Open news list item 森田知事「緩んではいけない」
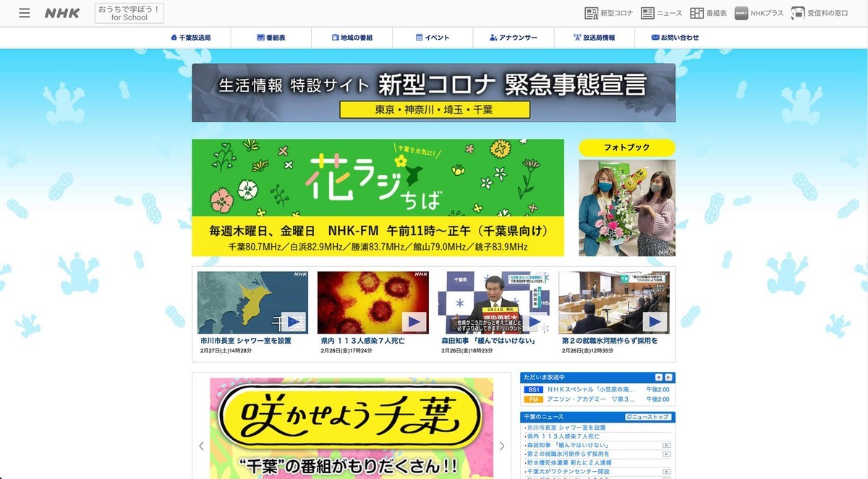The width and height of the screenshot is (868, 479). pyautogui.click(x=568, y=445)
